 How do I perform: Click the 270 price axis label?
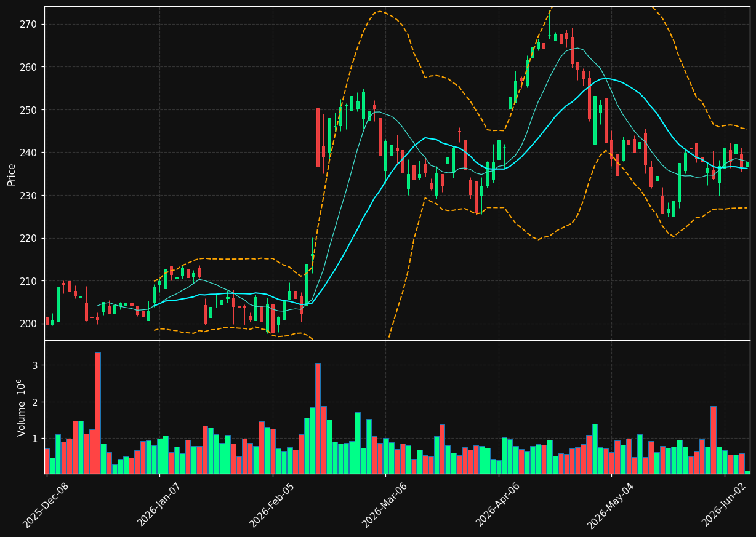[x=29, y=24]
